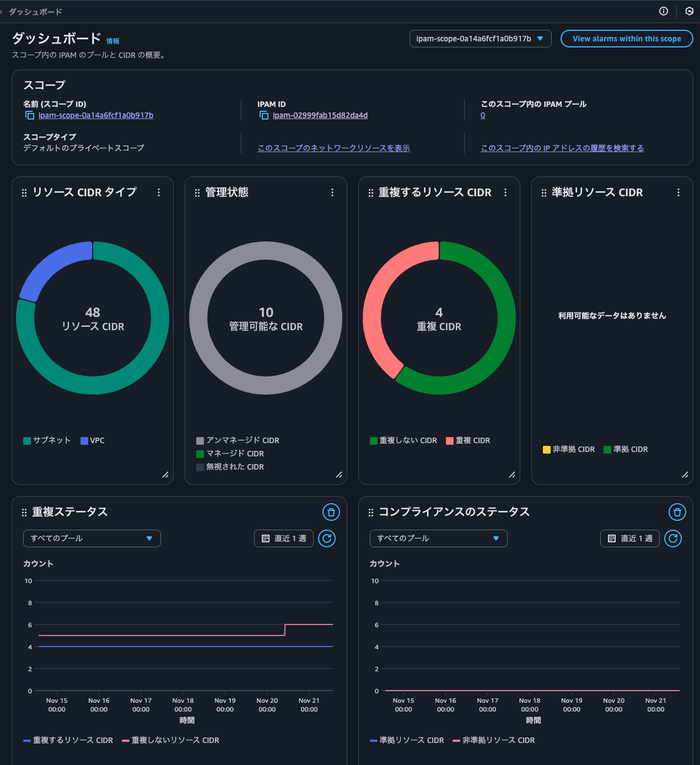Toggle the サブネット legend series

click(47, 440)
